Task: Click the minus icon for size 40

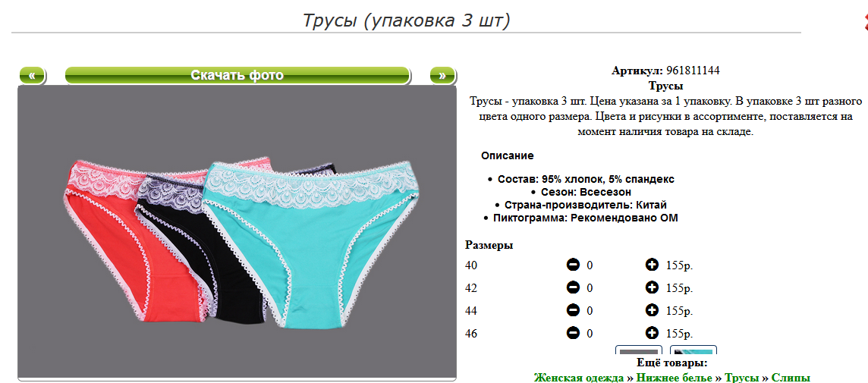Action: [573, 265]
